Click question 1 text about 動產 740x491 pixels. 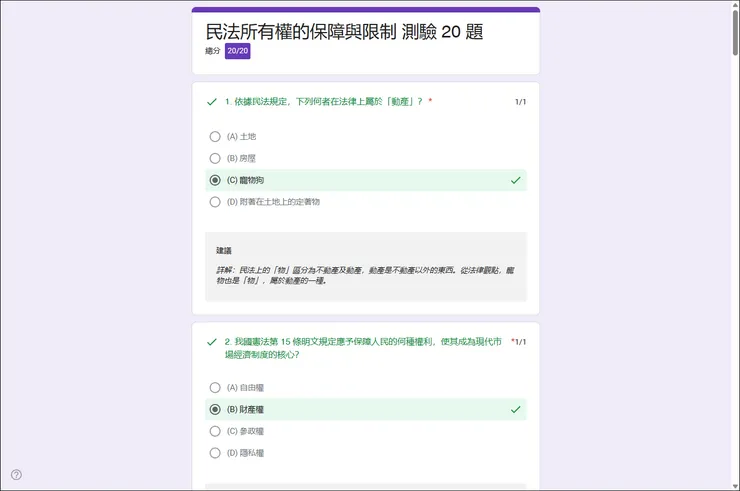(x=324, y=102)
